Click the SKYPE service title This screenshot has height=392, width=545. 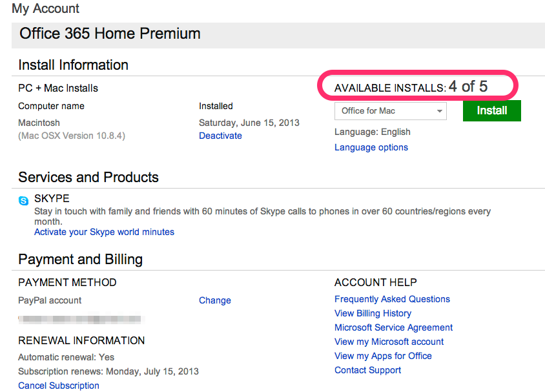coord(52,198)
